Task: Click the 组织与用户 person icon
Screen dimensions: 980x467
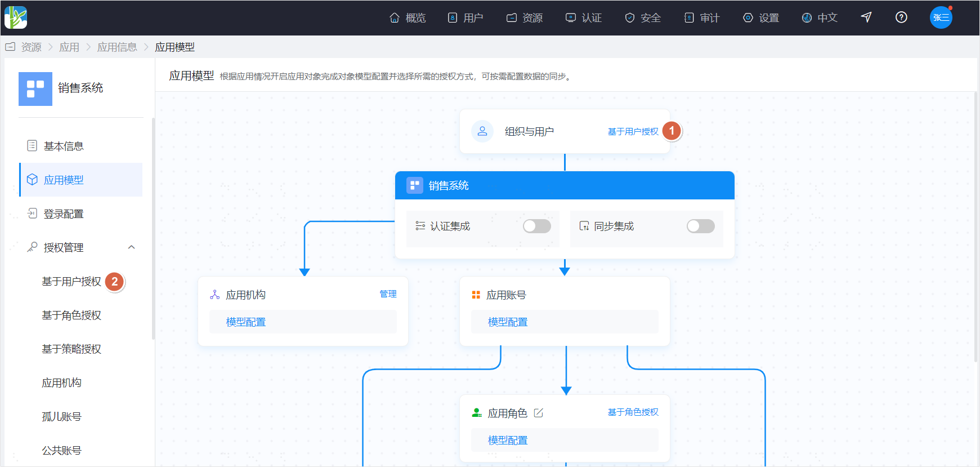Action: tap(482, 131)
